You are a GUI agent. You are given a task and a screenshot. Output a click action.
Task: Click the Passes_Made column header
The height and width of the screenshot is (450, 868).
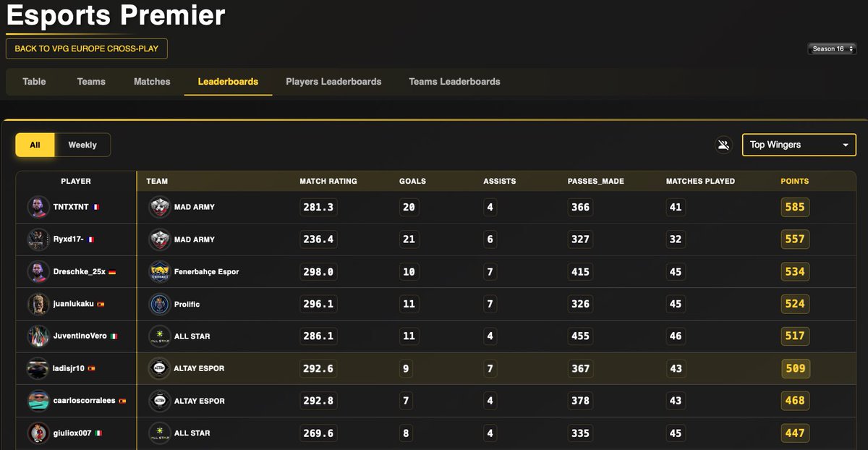click(596, 181)
